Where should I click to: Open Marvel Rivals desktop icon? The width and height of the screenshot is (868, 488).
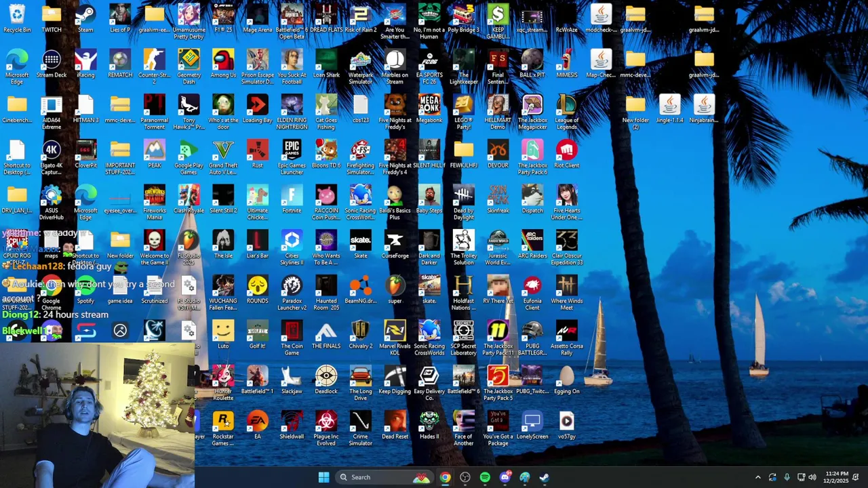coord(395,338)
